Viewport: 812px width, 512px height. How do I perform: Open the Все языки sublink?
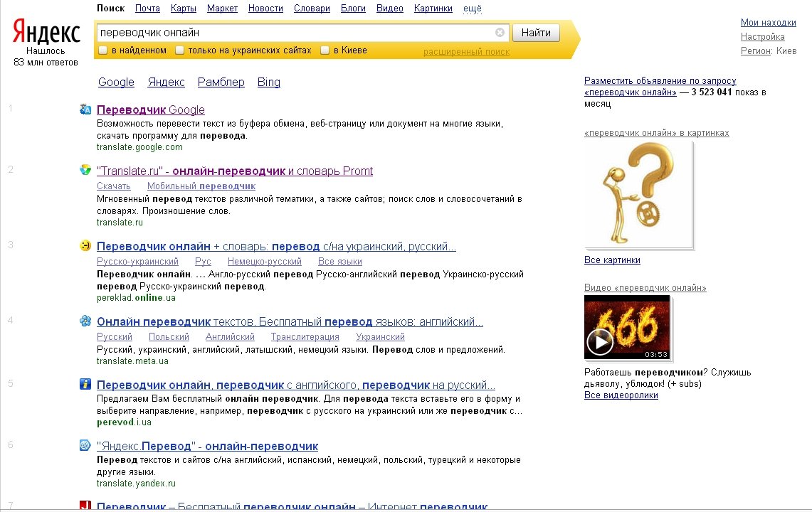tap(340, 262)
